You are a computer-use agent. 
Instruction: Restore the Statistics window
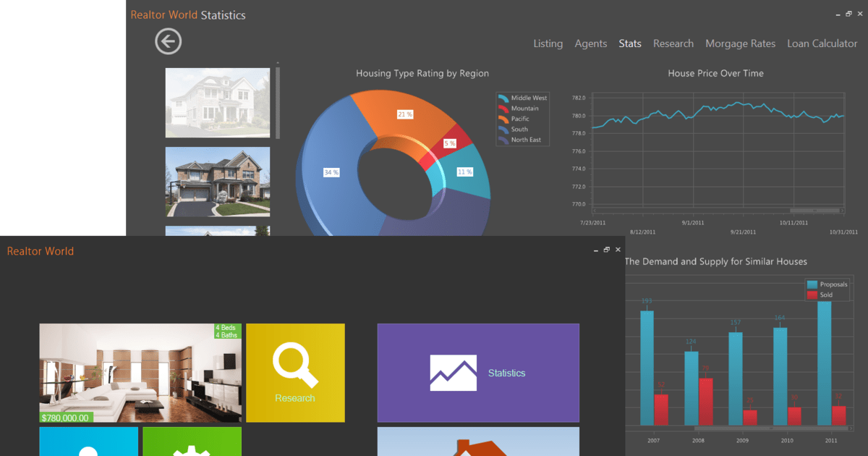[849, 14]
